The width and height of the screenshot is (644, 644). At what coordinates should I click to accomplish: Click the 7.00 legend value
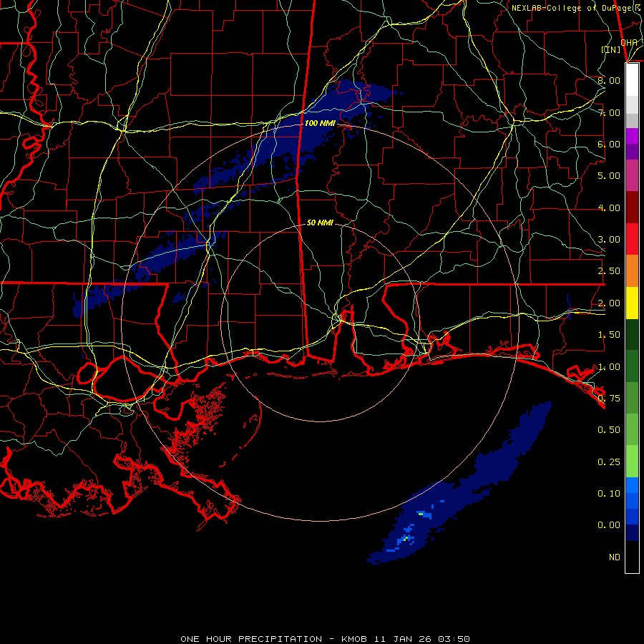click(609, 112)
